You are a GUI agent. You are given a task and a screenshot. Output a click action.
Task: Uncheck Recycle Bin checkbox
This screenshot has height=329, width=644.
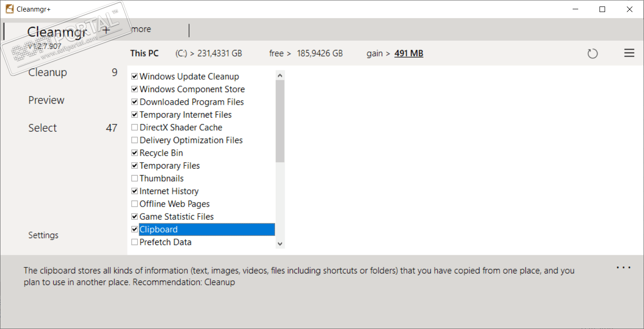(135, 153)
